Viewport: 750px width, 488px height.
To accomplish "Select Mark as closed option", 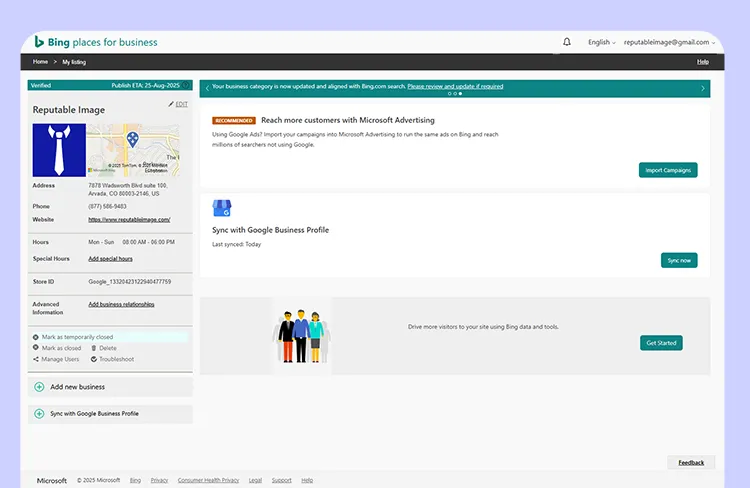I will [x=57, y=348].
